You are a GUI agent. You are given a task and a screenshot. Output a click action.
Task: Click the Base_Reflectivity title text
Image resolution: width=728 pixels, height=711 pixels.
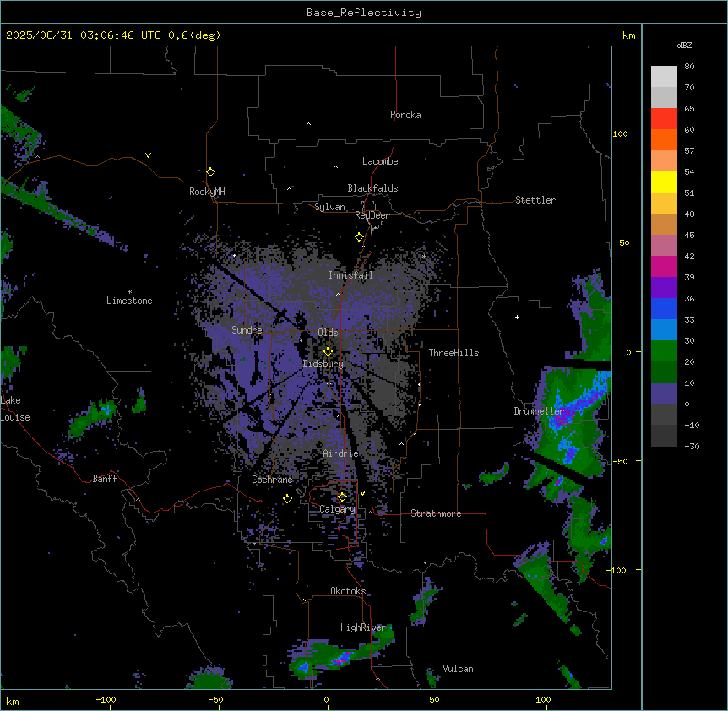tap(364, 13)
